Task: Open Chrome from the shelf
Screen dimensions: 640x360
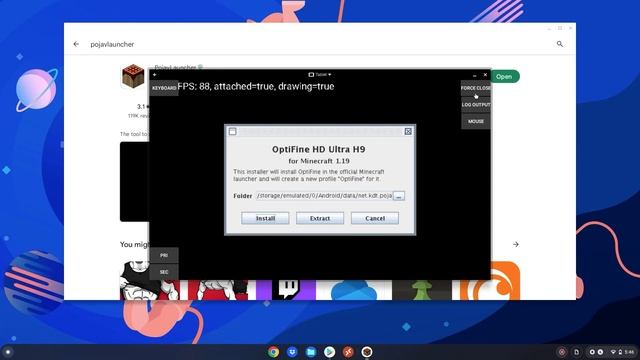Action: click(x=273, y=352)
